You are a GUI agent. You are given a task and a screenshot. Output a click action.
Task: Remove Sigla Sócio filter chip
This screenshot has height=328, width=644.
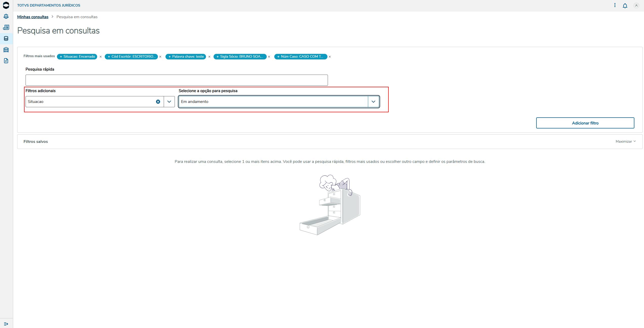(269, 57)
